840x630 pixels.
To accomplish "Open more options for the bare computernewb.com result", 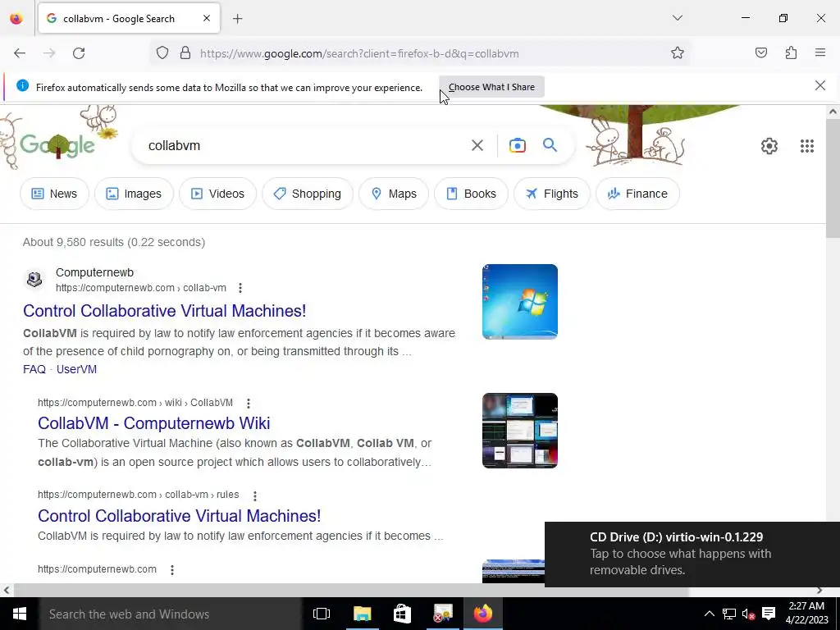I will coord(172,570).
